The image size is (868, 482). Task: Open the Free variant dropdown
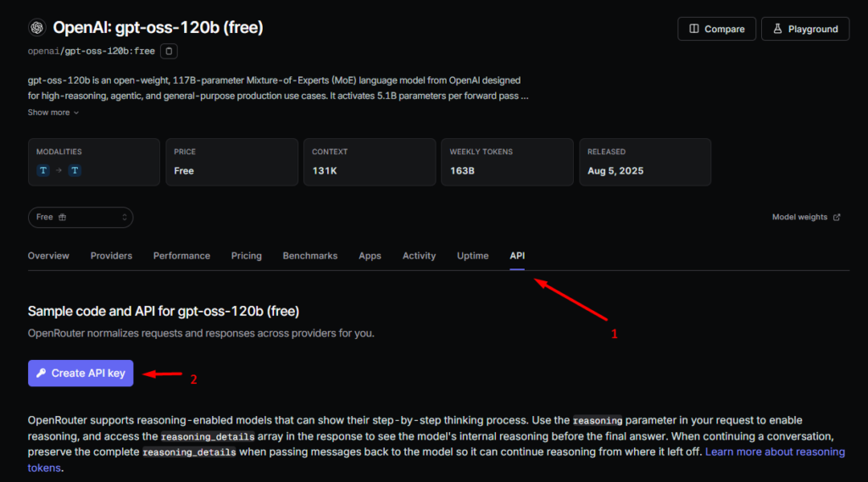click(81, 218)
